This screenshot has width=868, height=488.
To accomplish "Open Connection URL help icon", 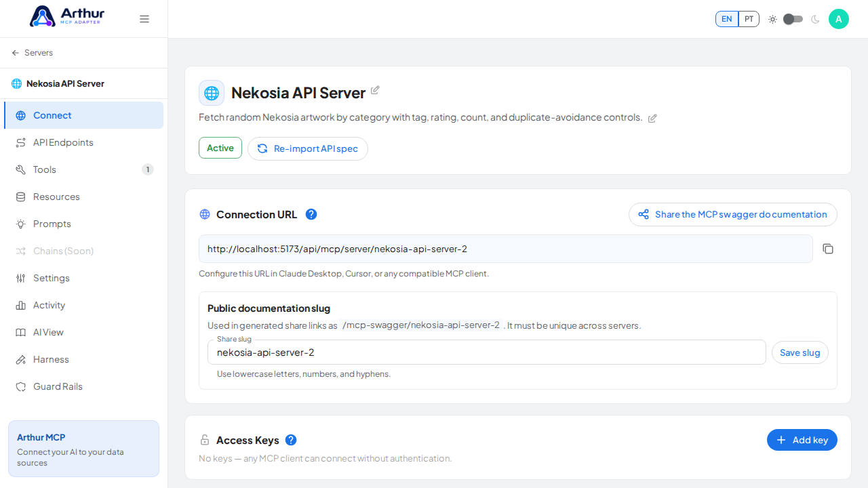I will (x=311, y=214).
